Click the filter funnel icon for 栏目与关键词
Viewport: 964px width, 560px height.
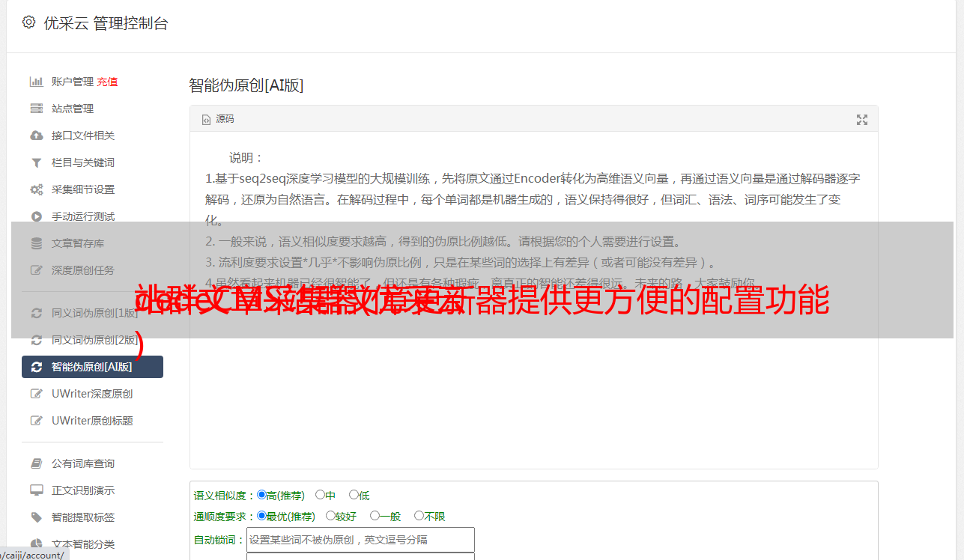[x=36, y=162]
